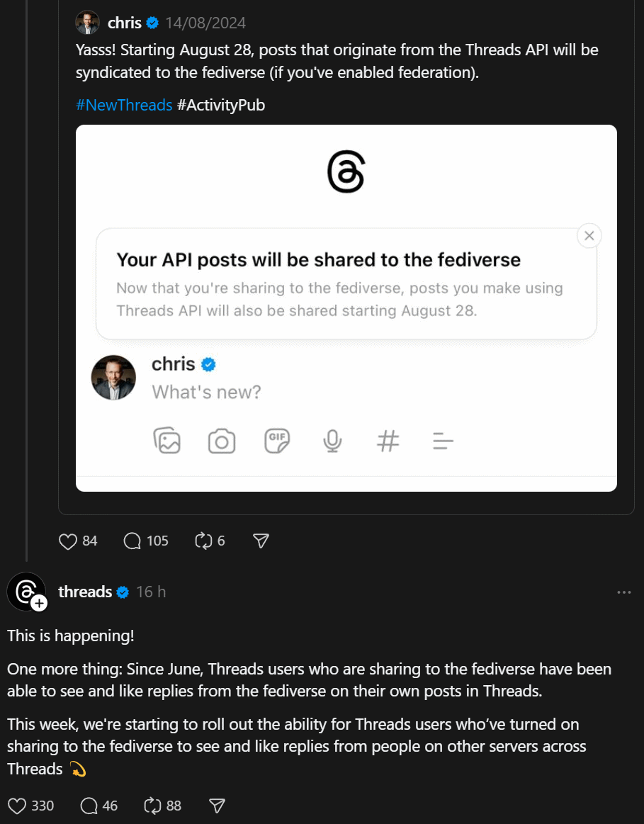Insert a GIF using the GIF icon

pyautogui.click(x=277, y=440)
